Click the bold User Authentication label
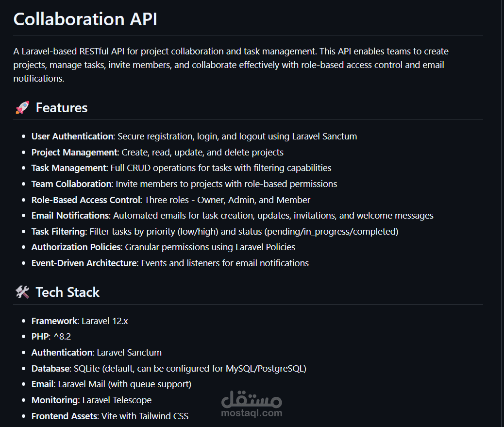This screenshot has height=427, width=504. point(72,137)
